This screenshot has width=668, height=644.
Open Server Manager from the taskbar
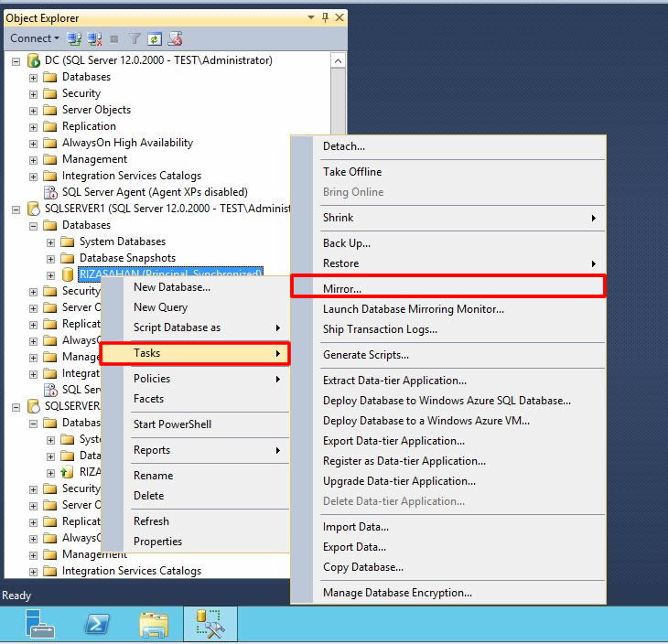point(40,624)
